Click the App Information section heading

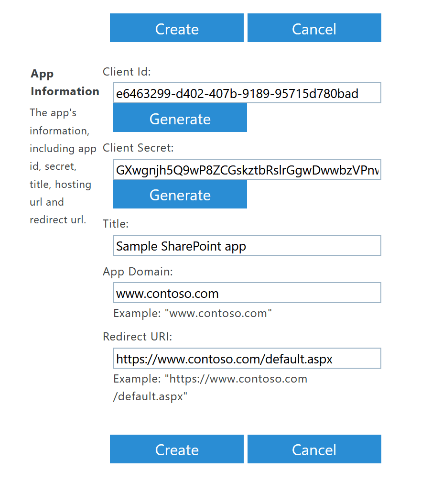point(65,82)
